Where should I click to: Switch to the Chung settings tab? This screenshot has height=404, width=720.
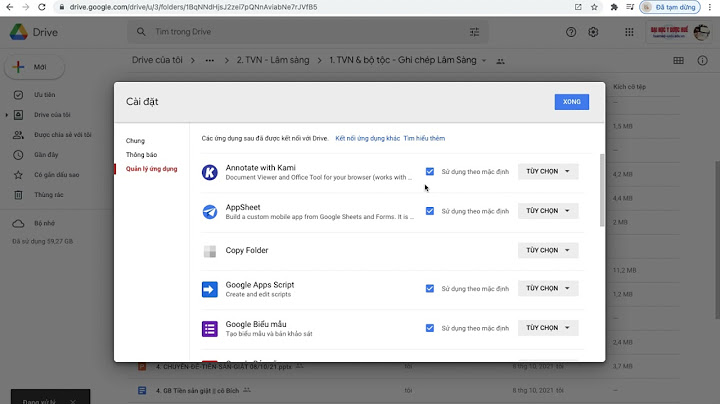tap(135, 141)
